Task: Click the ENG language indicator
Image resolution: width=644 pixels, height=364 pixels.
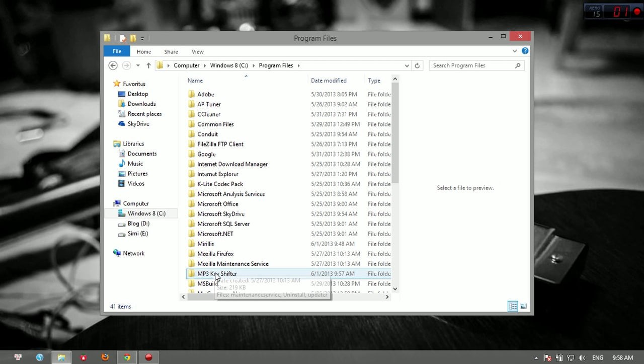Action: pyautogui.click(x=598, y=358)
